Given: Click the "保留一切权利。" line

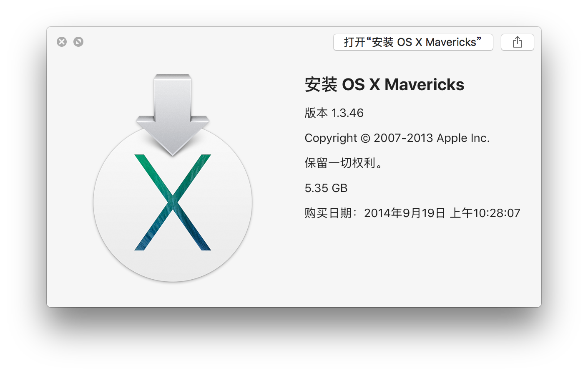Looking at the screenshot, I should pos(344,163).
